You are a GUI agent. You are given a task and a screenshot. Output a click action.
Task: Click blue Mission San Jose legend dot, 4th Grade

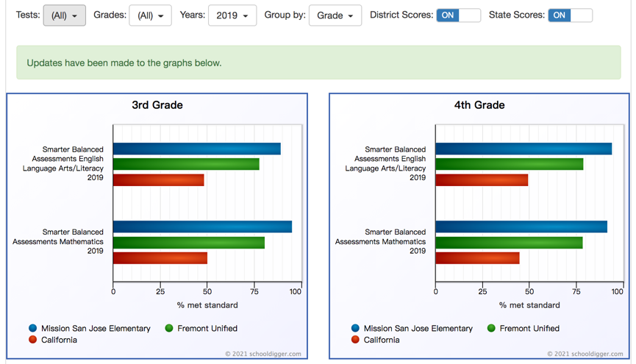pyautogui.click(x=356, y=329)
